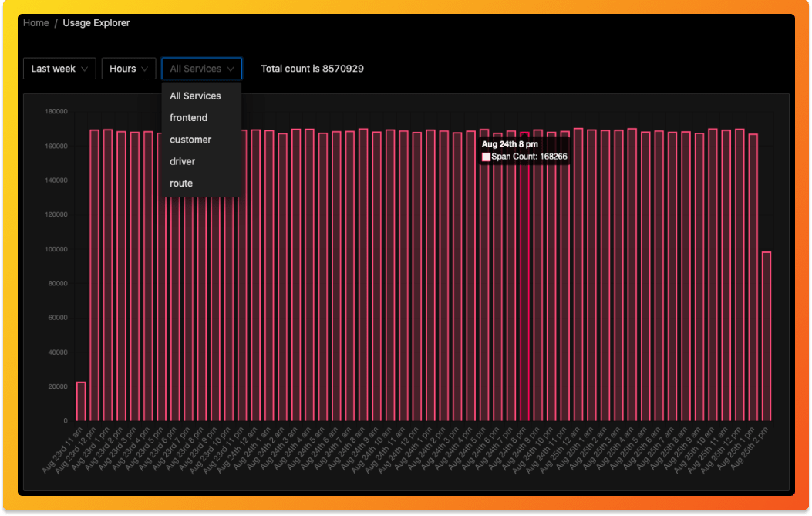Click the 100000 y-axis label
The width and height of the screenshot is (812, 516).
[56, 249]
